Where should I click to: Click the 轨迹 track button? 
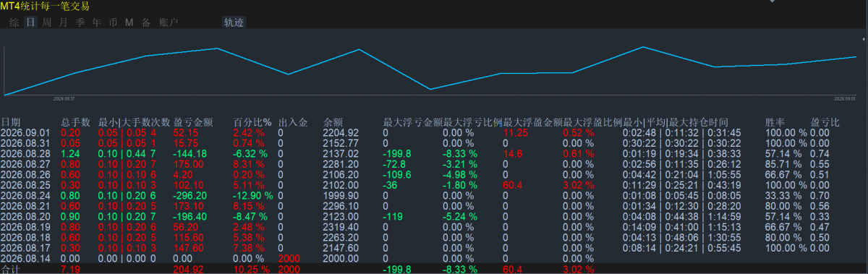point(234,22)
